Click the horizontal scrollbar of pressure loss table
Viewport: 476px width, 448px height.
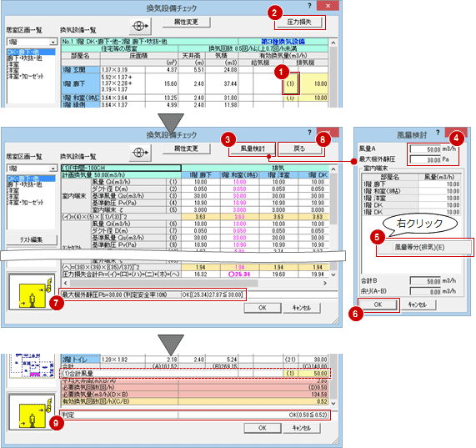tap(198, 283)
